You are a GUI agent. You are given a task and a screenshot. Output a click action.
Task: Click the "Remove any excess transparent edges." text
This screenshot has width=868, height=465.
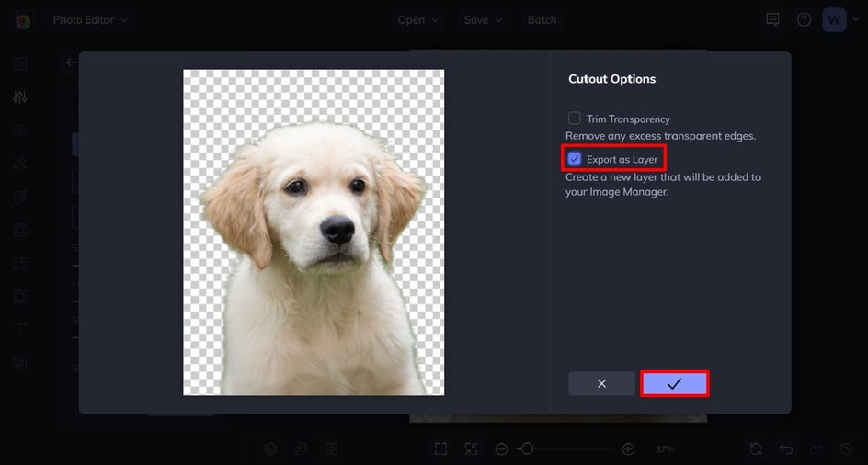click(x=660, y=136)
